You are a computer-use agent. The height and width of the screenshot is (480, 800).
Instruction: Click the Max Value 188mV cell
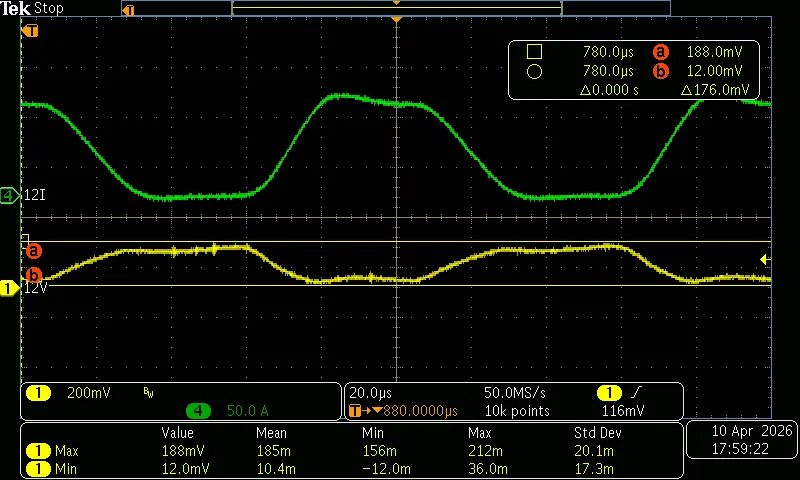[183, 451]
